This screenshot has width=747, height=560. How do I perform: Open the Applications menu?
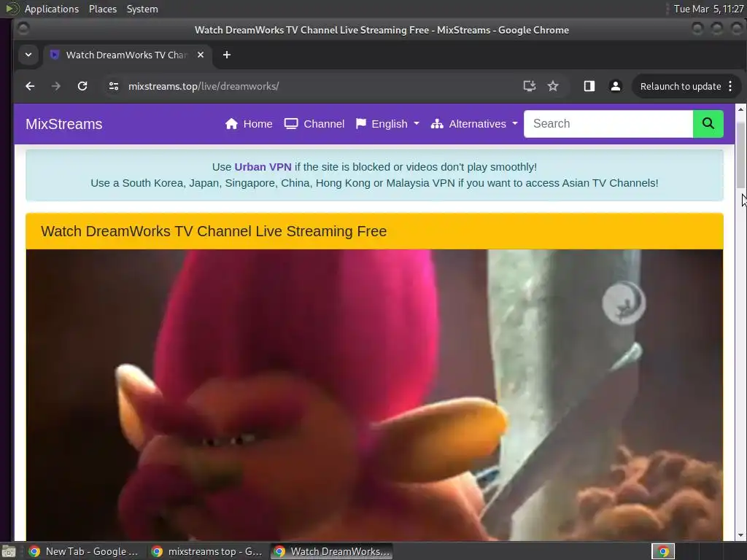pyautogui.click(x=52, y=9)
